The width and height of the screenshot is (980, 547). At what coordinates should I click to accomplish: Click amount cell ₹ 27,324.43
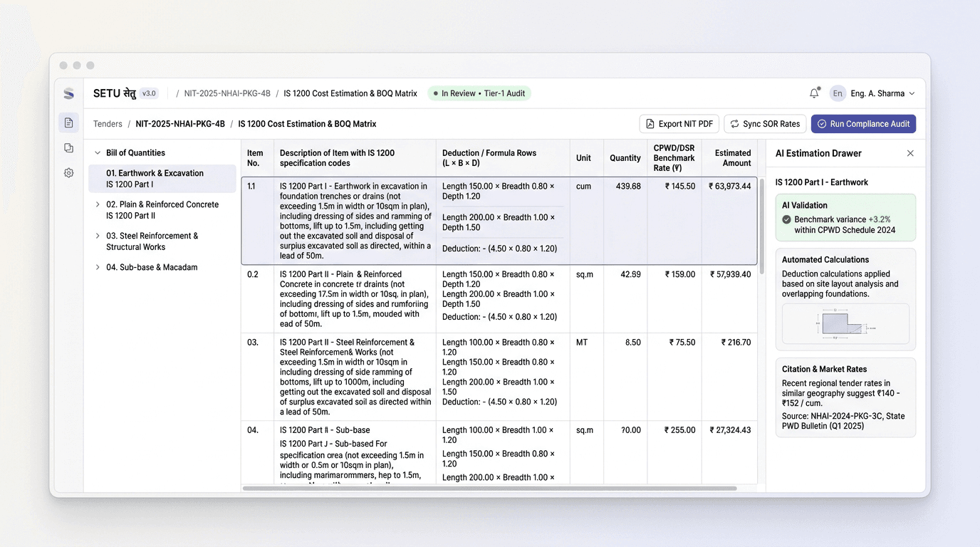click(x=730, y=430)
